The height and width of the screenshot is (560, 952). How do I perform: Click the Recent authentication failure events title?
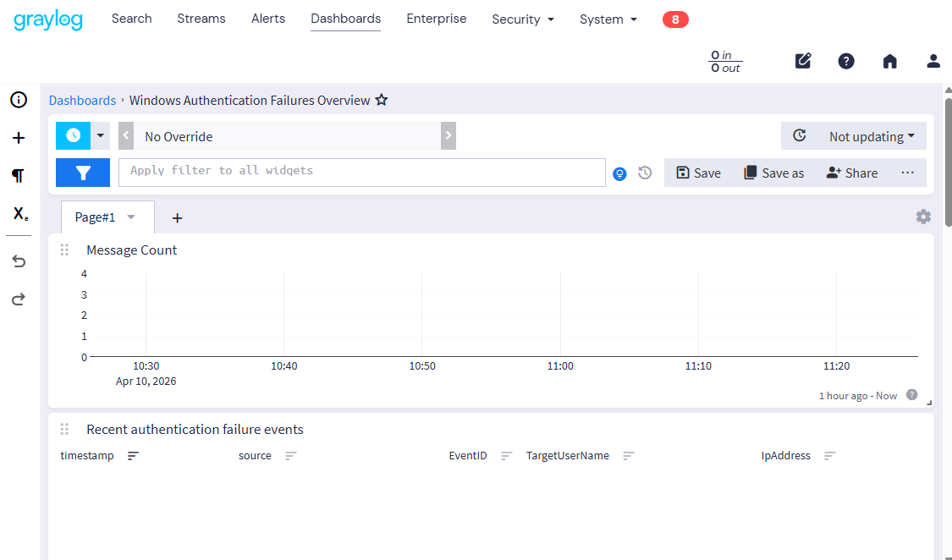[195, 430]
